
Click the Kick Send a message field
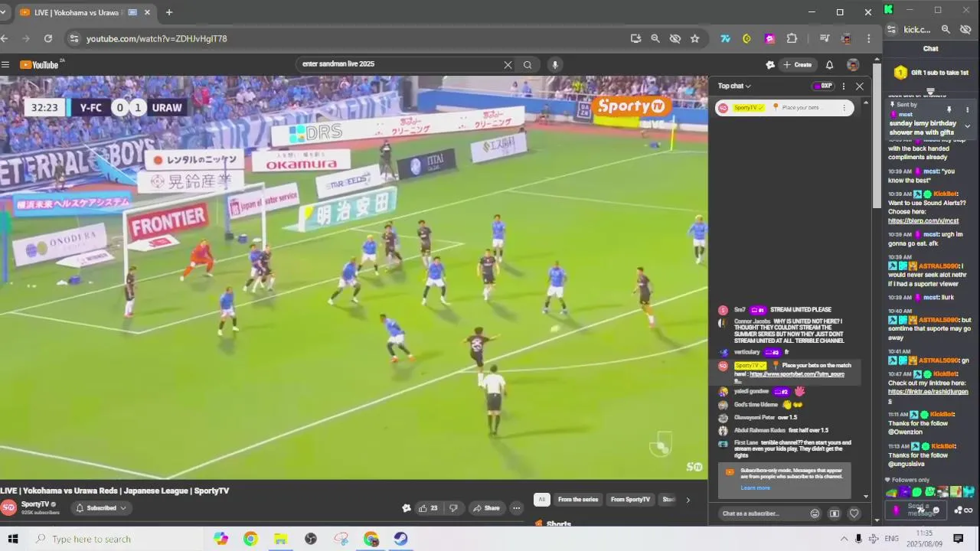click(x=916, y=510)
